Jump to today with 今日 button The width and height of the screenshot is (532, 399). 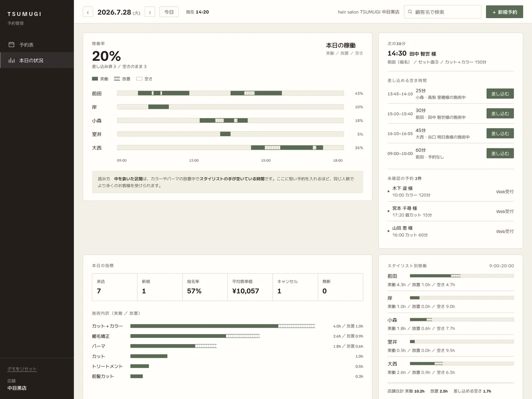coord(169,12)
